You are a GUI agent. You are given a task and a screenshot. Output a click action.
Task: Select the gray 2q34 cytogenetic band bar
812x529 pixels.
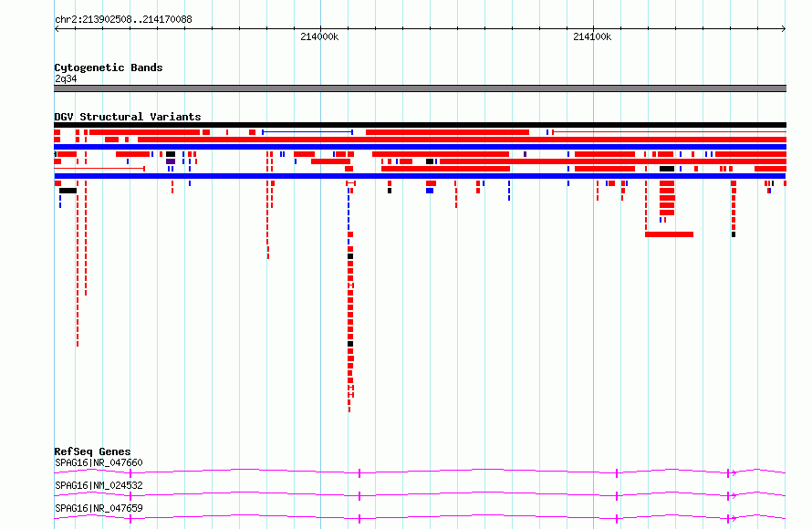coord(420,88)
